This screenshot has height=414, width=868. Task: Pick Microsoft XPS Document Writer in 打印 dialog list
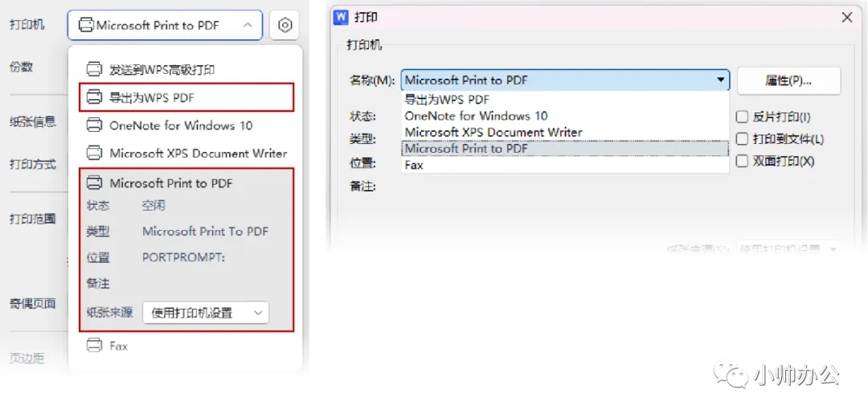point(565,133)
